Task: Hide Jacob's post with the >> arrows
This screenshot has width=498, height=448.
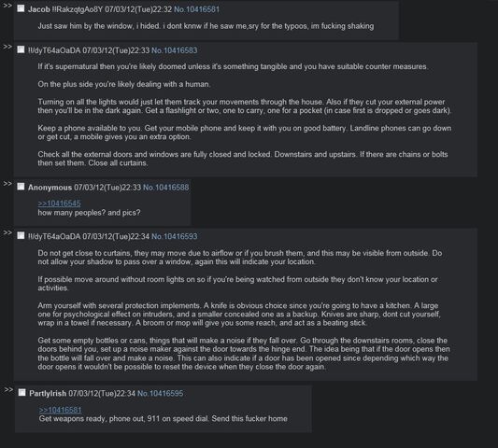Action: [7, 6]
